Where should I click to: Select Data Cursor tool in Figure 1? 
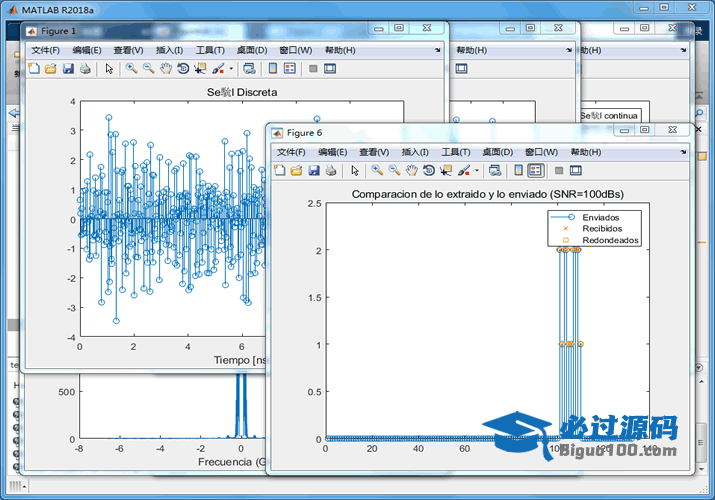(200, 69)
